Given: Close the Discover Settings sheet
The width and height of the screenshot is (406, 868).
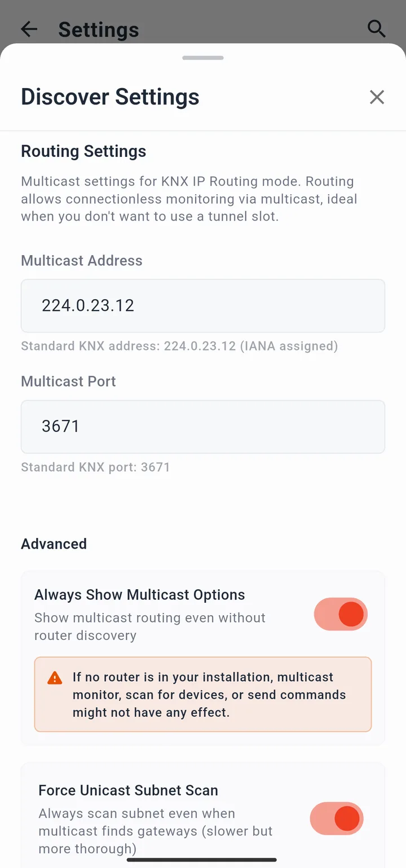Looking at the screenshot, I should click(x=377, y=97).
